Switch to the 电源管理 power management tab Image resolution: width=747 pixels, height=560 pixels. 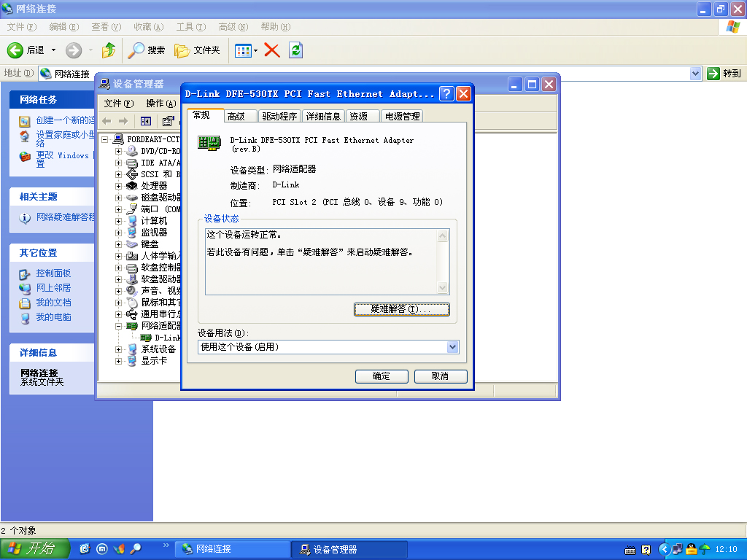(x=402, y=116)
